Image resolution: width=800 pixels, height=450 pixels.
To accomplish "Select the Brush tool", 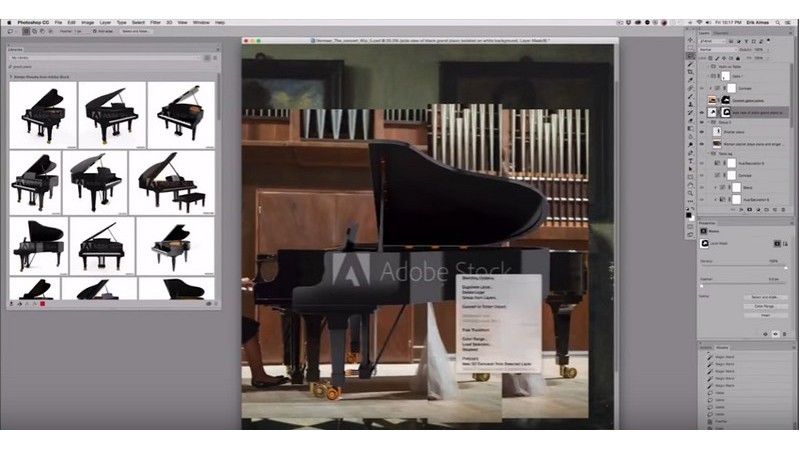I will (690, 96).
